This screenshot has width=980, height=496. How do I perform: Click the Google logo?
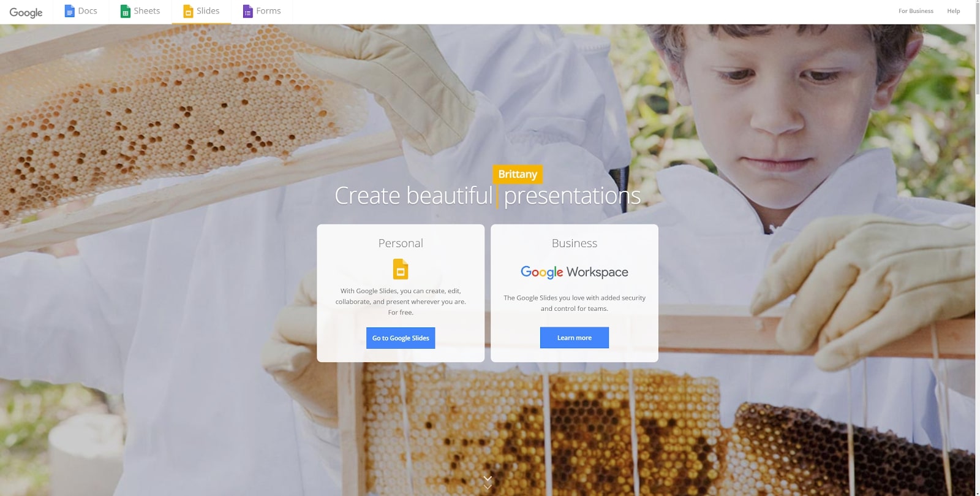(26, 12)
